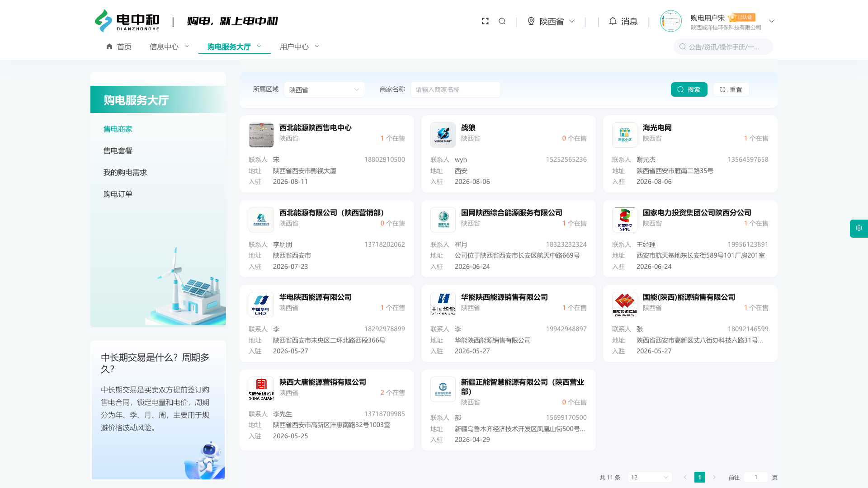868x488 pixels.
Task: Click the 公告/资讯 search box
Action: click(723, 47)
